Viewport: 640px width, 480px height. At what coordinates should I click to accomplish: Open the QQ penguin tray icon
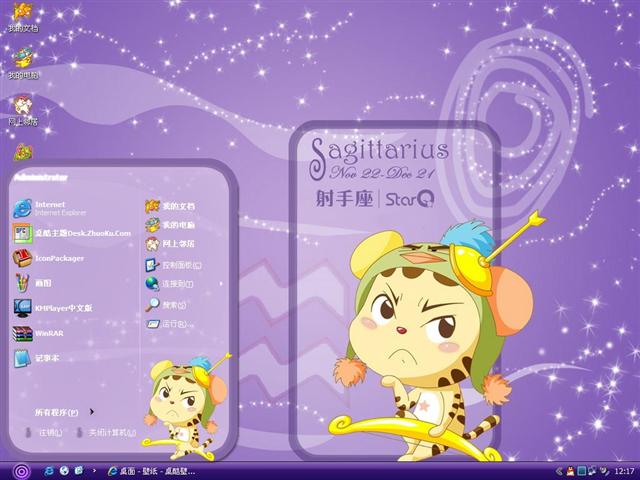(x=571, y=471)
